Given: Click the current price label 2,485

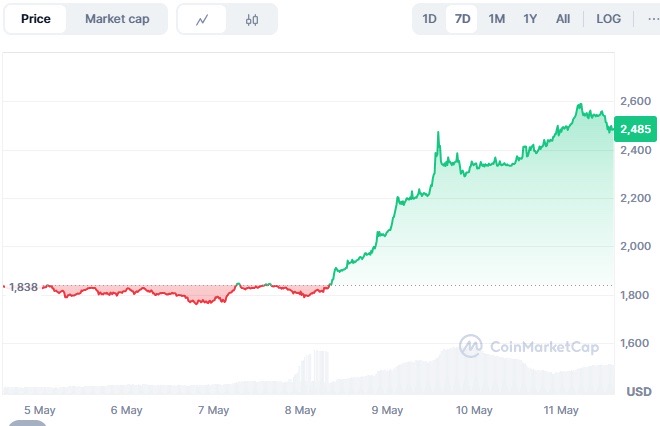Looking at the screenshot, I should 636,129.
